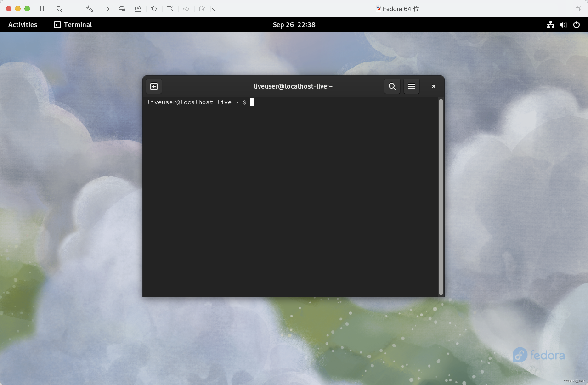The width and height of the screenshot is (588, 385).
Task: Open the clock and calendar panel
Action: click(294, 25)
